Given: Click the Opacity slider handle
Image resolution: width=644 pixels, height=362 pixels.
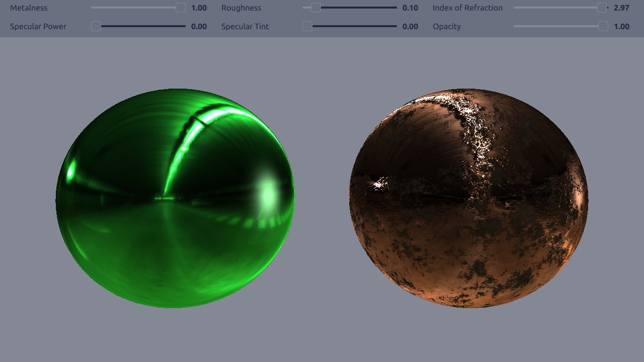Looking at the screenshot, I should [x=603, y=26].
